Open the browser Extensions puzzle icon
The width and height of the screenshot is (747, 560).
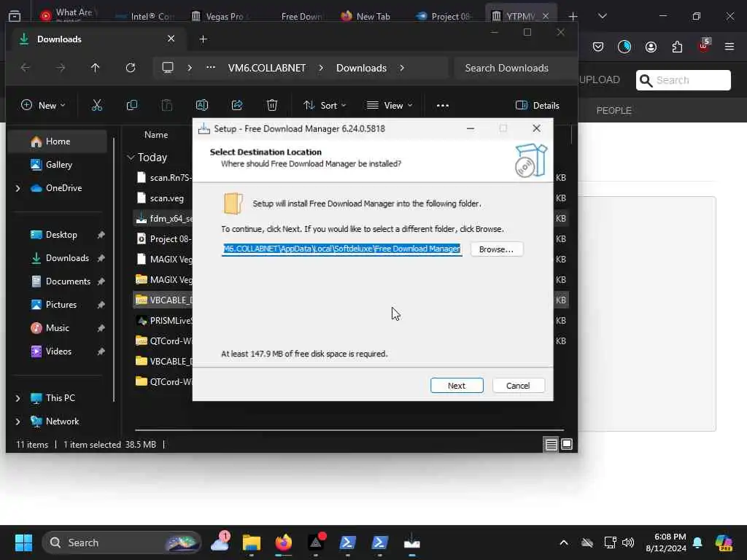[677, 47]
